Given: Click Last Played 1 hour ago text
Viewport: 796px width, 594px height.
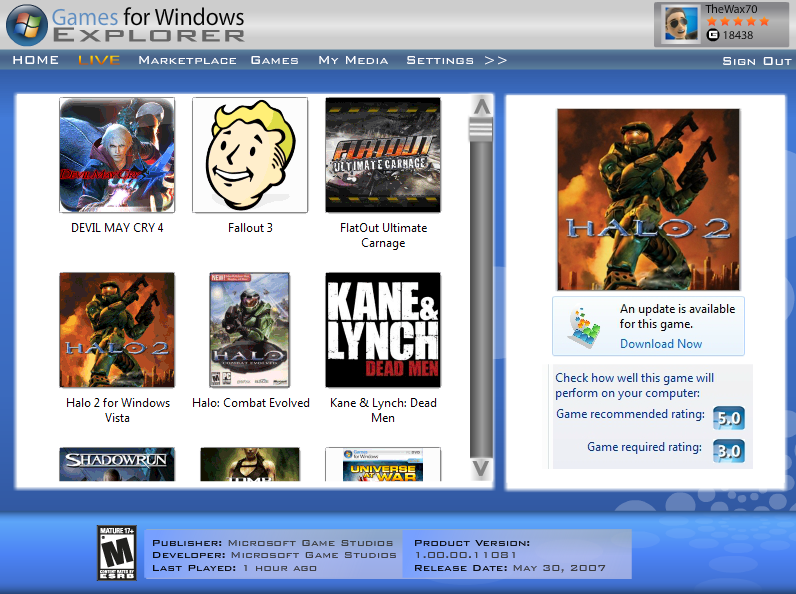Looking at the screenshot, I should [235, 568].
